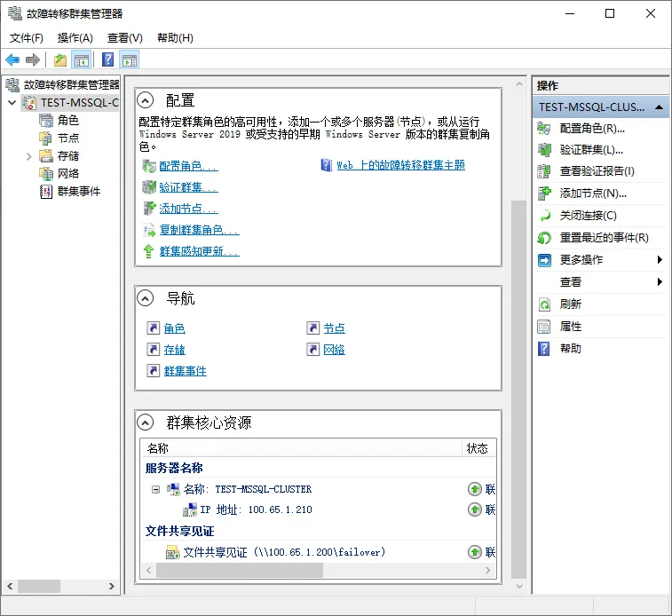Open Web 上的故障转移群集主题 link
The width and height of the screenshot is (672, 616).
coord(400,165)
